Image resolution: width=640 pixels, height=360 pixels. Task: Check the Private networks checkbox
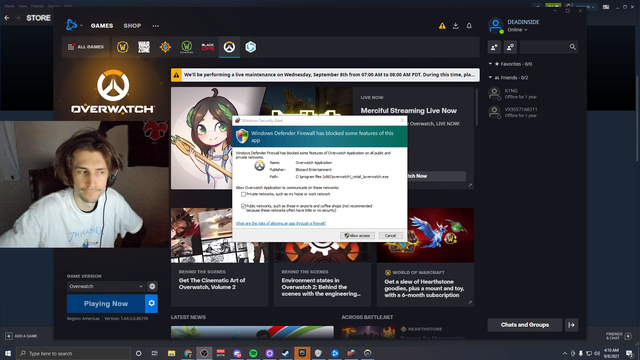click(x=244, y=194)
